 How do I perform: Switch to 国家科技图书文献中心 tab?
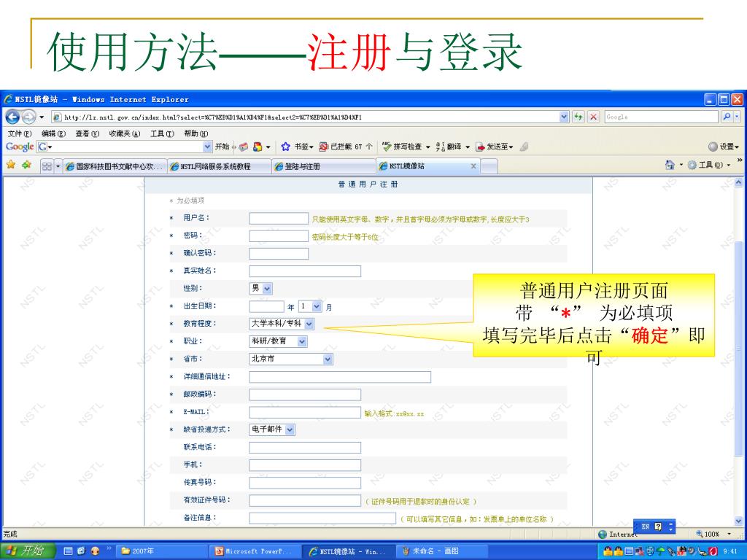coord(115,166)
